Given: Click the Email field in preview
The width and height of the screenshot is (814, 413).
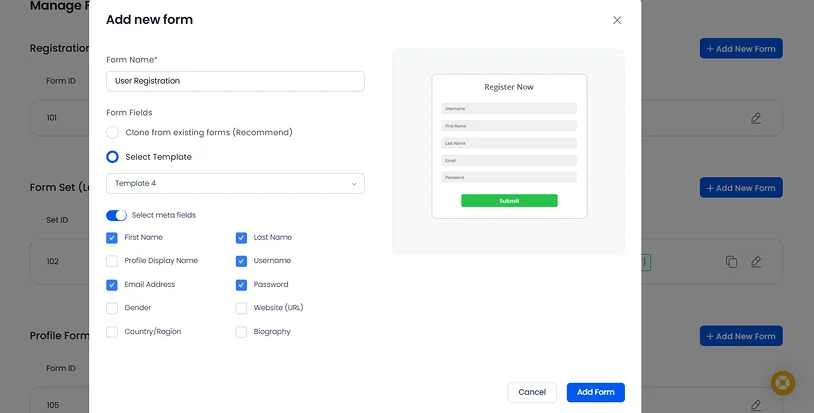Looking at the screenshot, I should [509, 160].
